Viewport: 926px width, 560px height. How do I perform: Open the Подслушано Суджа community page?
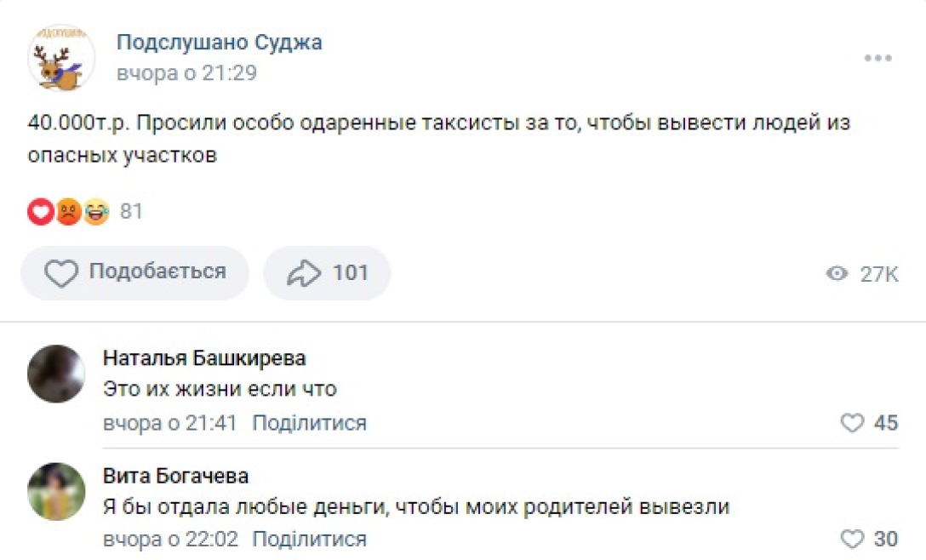click(x=218, y=43)
